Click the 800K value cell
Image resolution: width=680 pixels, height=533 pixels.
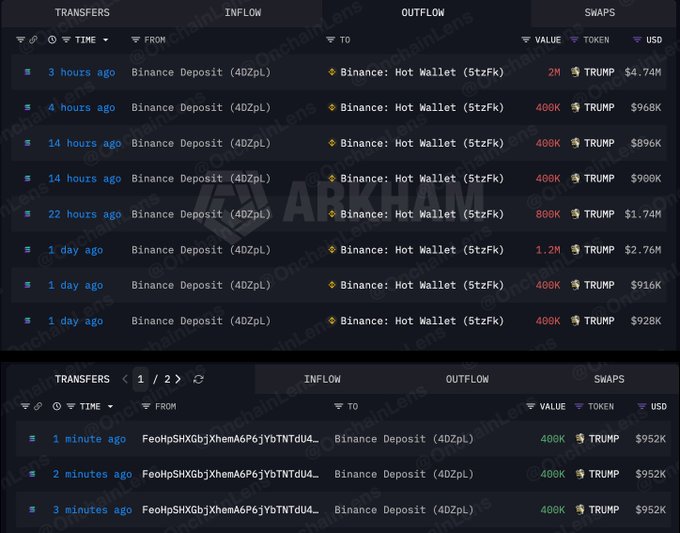click(x=548, y=214)
